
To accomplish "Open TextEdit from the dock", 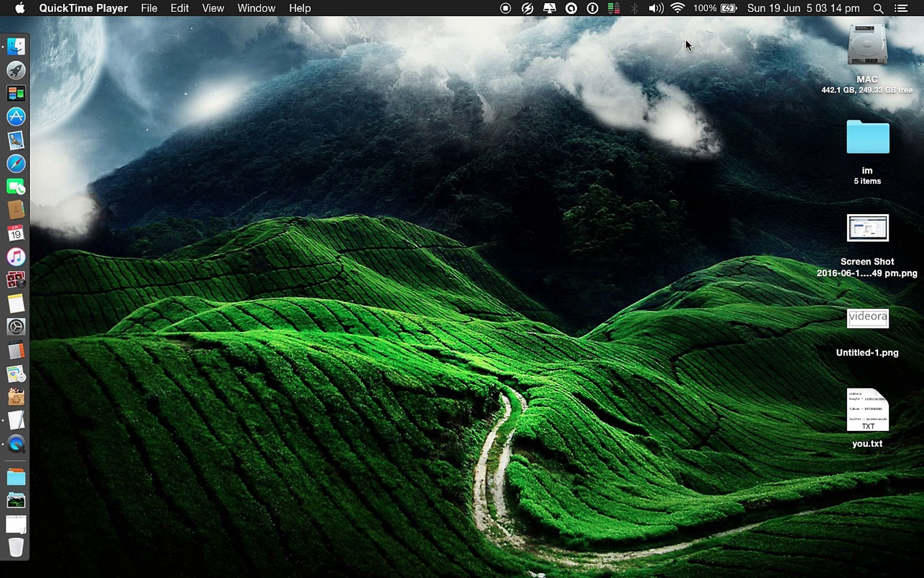I will 16,421.
